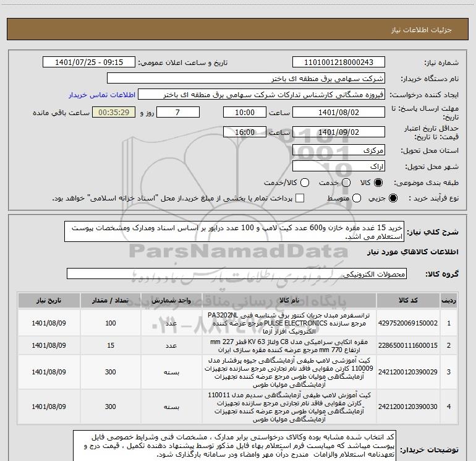Viewport: 476px width, 461px height.
Task: Click the request creator field فیروزه مشگانی
Action: click(x=261, y=95)
